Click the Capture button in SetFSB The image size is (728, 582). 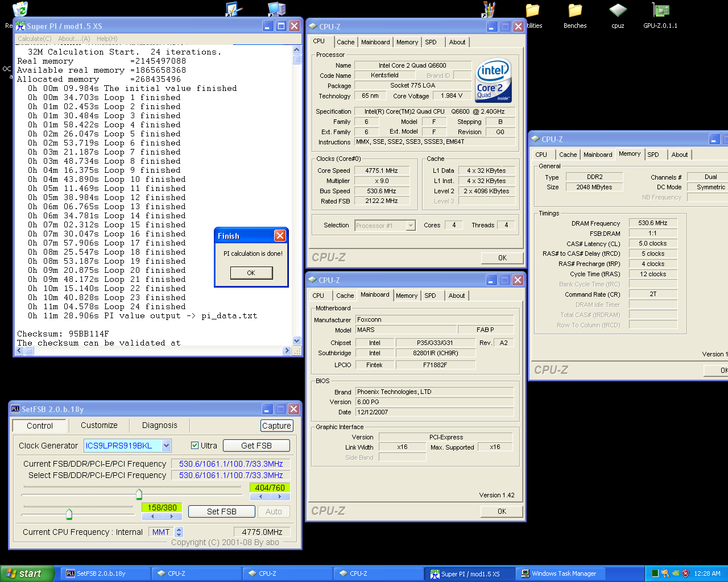pos(276,426)
